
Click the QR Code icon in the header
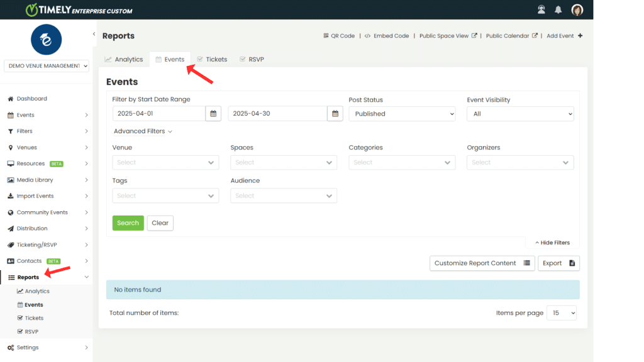point(325,36)
